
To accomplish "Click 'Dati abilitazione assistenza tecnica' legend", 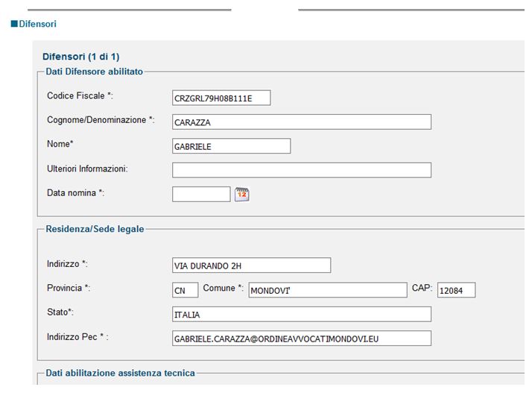I will (x=120, y=373).
